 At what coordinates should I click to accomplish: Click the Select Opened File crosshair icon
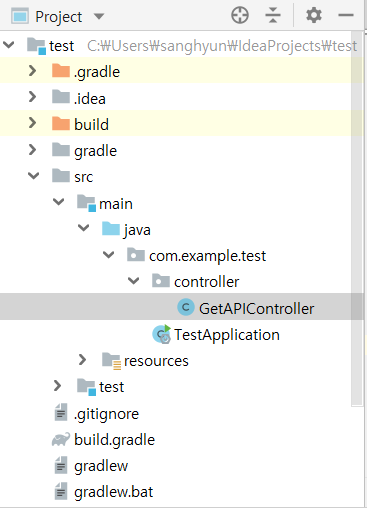240,16
